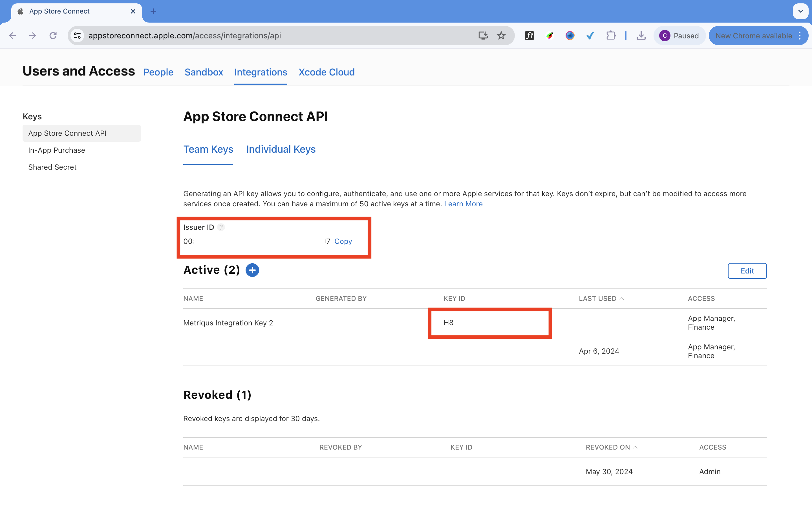Switch to the Team Keys tab

pos(208,149)
